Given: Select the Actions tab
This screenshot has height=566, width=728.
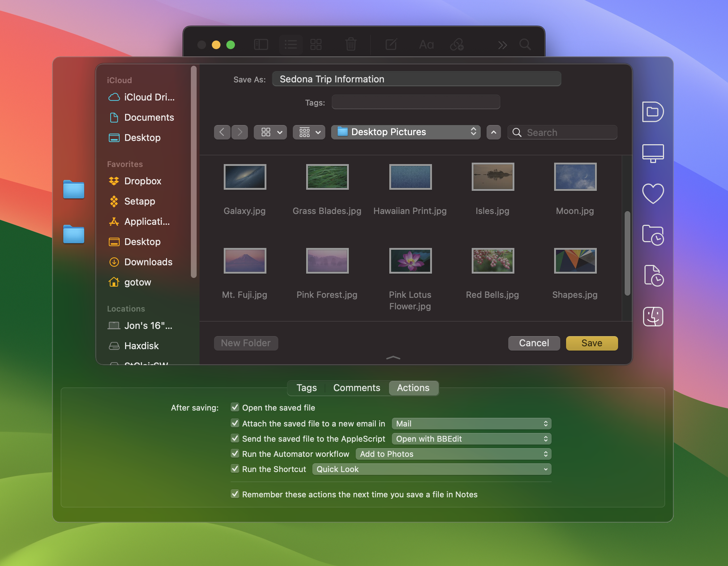Looking at the screenshot, I should point(413,388).
